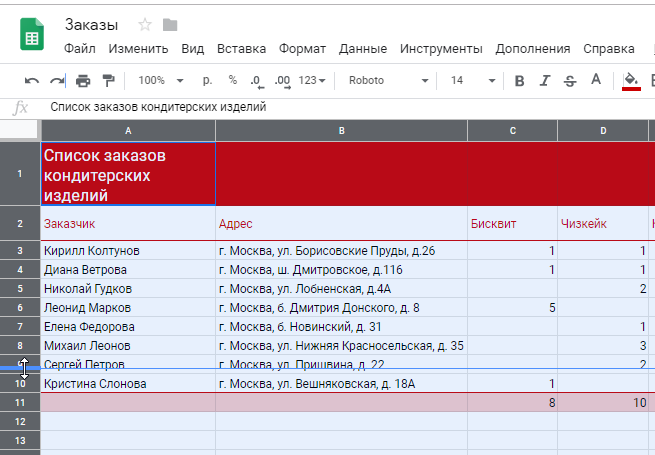655x455 pixels.
Task: Undo the last action
Action: tap(32, 81)
